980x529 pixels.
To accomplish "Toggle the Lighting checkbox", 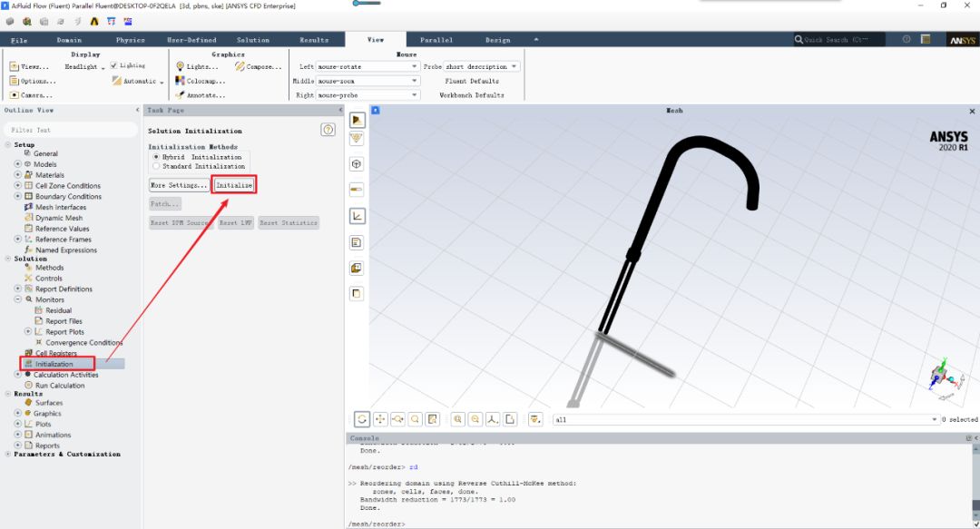I will 113,65.
